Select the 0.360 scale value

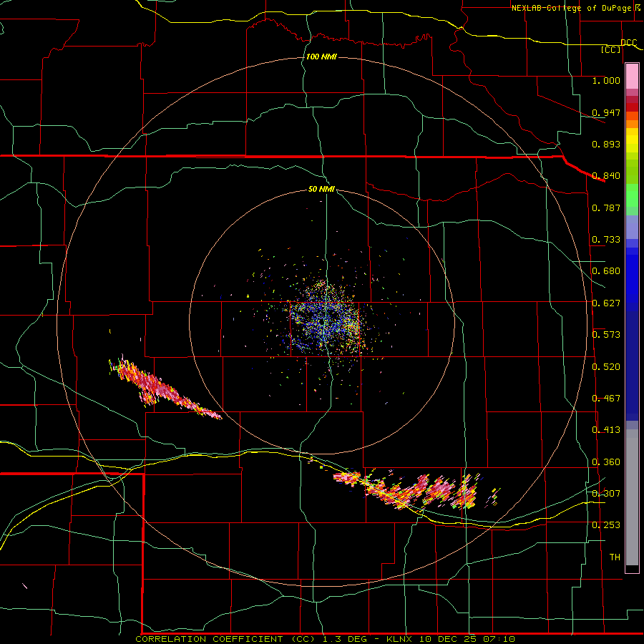[x=606, y=462]
